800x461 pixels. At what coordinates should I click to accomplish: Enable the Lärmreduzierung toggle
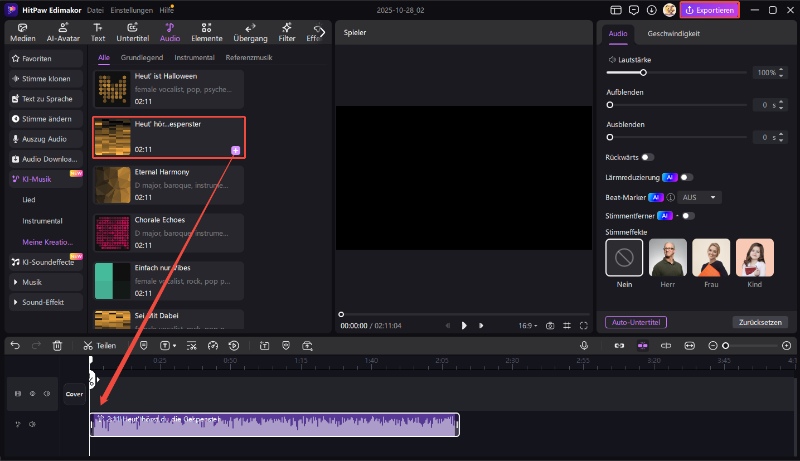coord(687,177)
